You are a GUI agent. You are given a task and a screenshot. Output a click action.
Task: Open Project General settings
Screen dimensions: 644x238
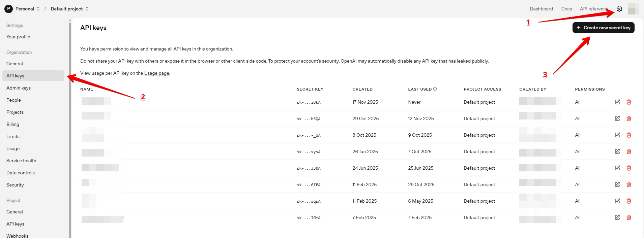pyautogui.click(x=14, y=212)
